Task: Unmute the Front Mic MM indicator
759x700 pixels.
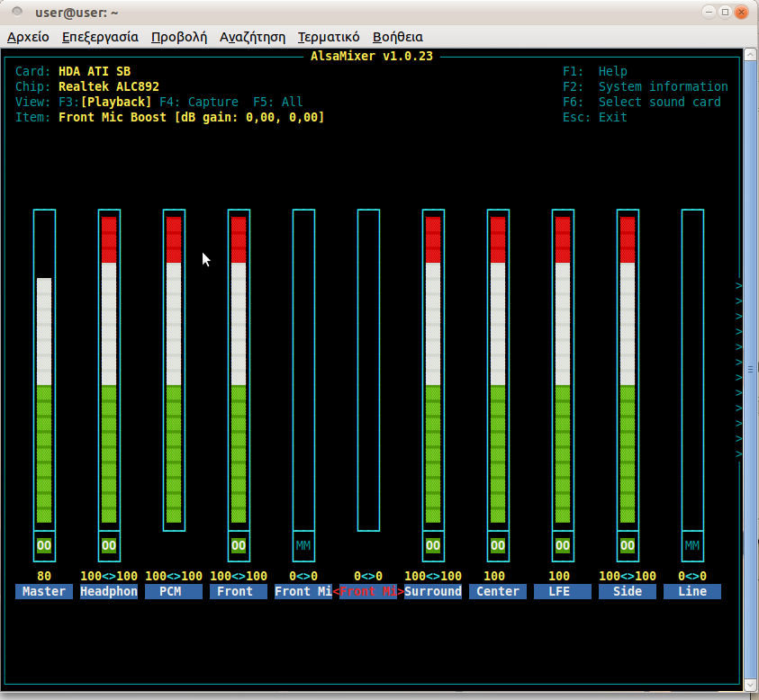Action: (x=303, y=545)
